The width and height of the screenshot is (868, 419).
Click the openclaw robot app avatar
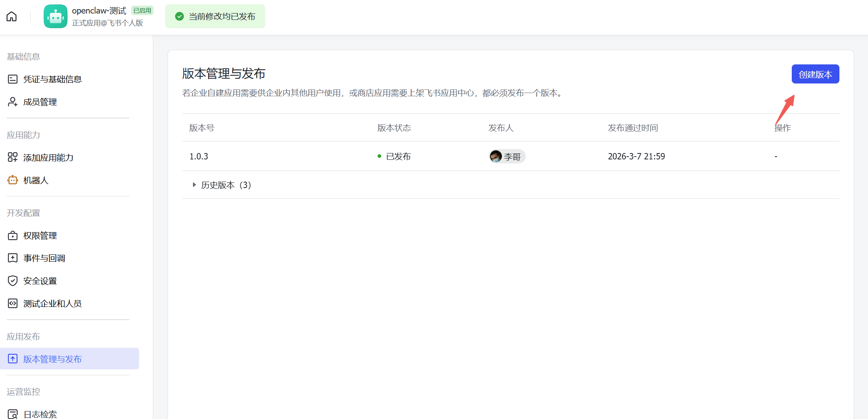55,16
